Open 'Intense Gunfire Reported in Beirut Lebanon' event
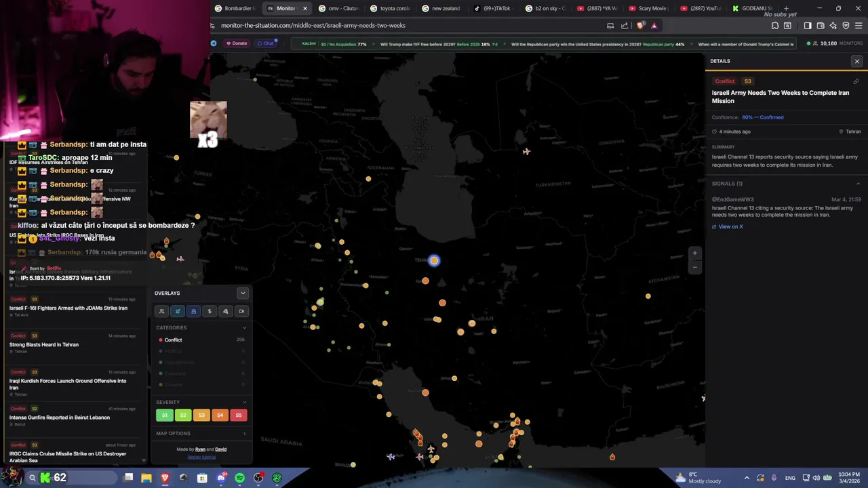 (x=73, y=418)
